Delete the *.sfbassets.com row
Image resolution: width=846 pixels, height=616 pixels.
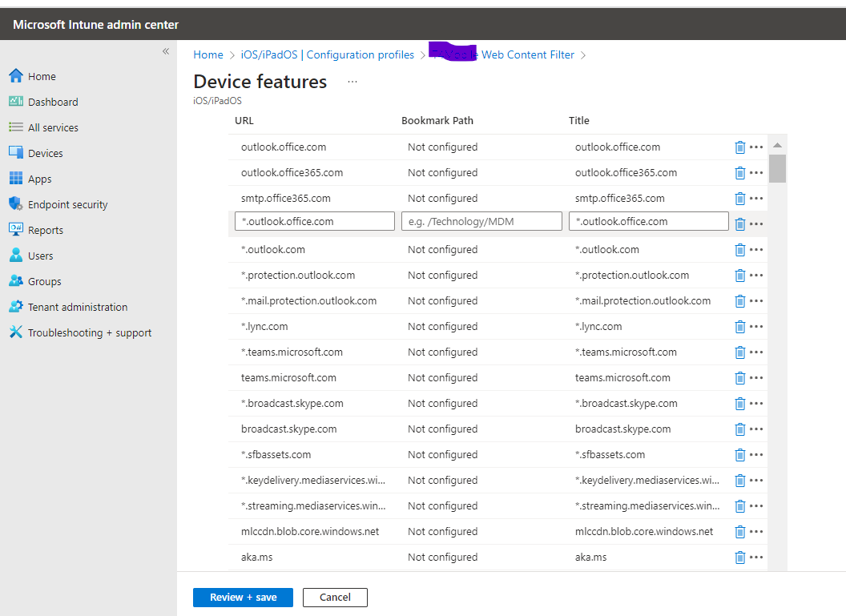point(739,455)
